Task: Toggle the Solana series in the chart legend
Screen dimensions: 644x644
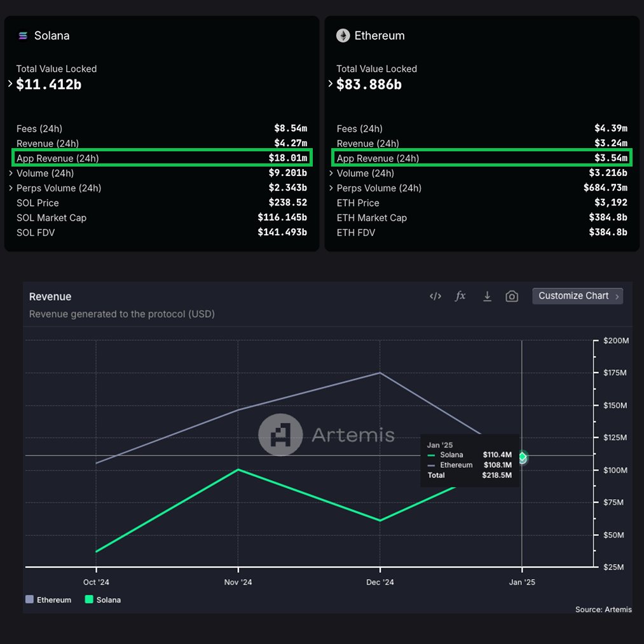Action: (102, 599)
